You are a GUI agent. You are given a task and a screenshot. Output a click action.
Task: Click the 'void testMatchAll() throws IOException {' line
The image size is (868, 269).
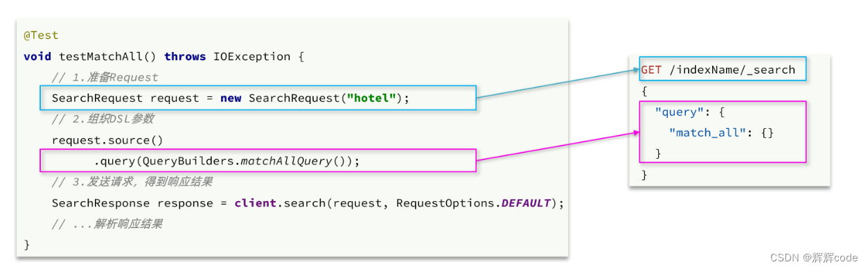click(x=163, y=56)
